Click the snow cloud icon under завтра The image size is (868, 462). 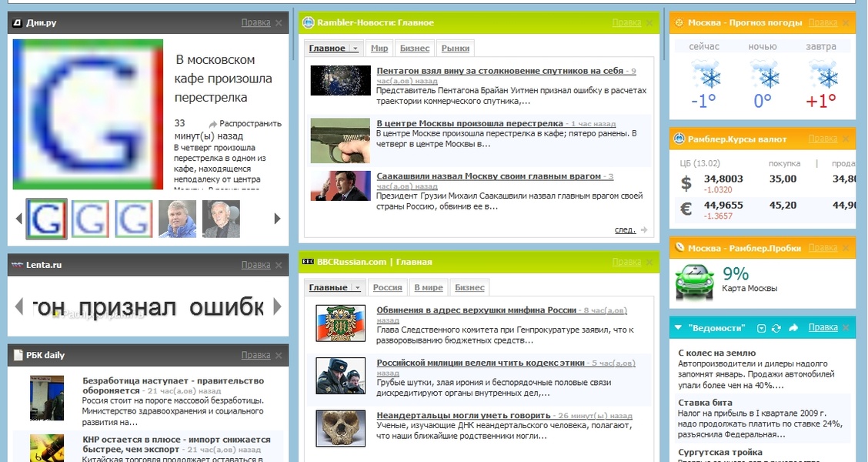(x=822, y=74)
